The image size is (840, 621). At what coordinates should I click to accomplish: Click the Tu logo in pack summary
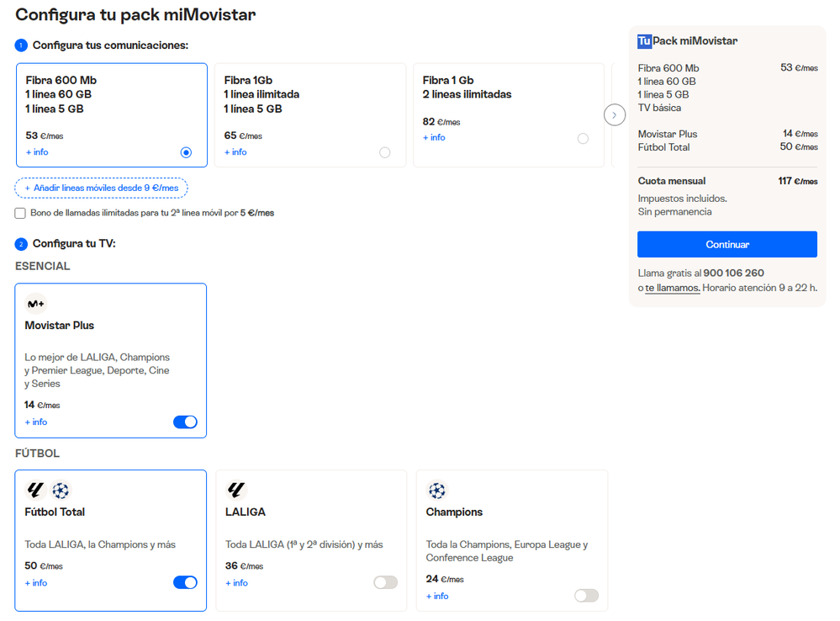coord(644,41)
